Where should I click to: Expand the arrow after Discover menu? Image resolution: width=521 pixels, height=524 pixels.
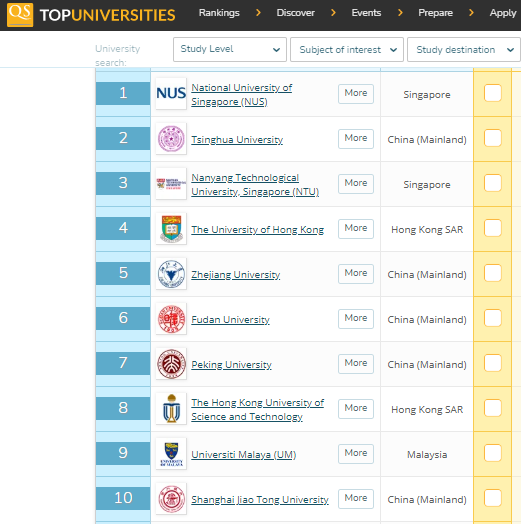[333, 13]
